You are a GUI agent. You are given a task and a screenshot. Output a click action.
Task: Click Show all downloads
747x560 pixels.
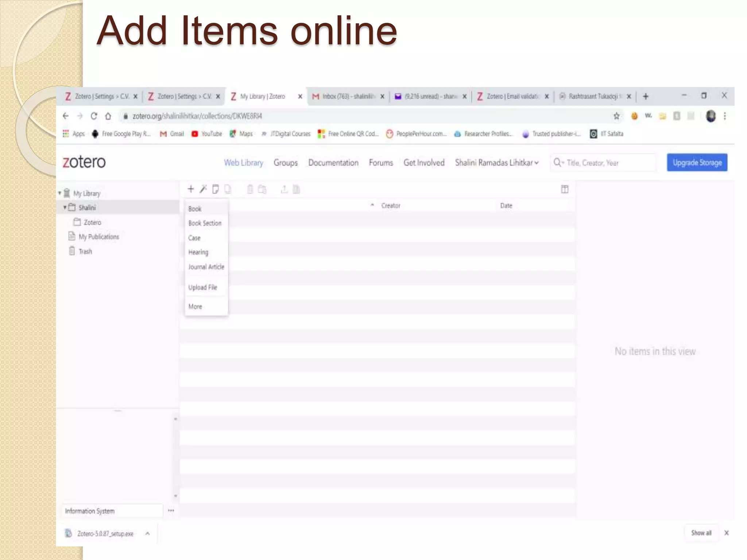point(701,533)
